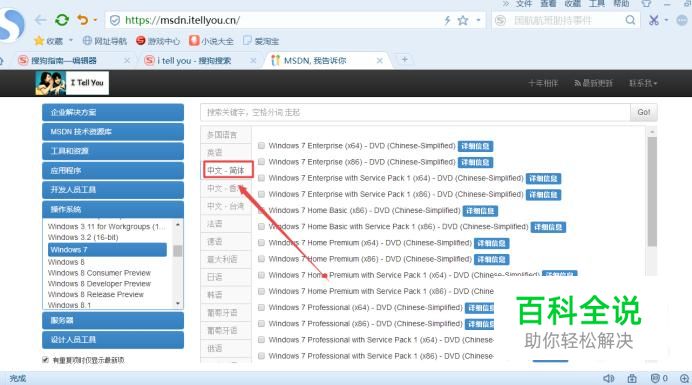The image size is (692, 385).
Task: Open the 帮助 menu
Action: pos(621,4)
